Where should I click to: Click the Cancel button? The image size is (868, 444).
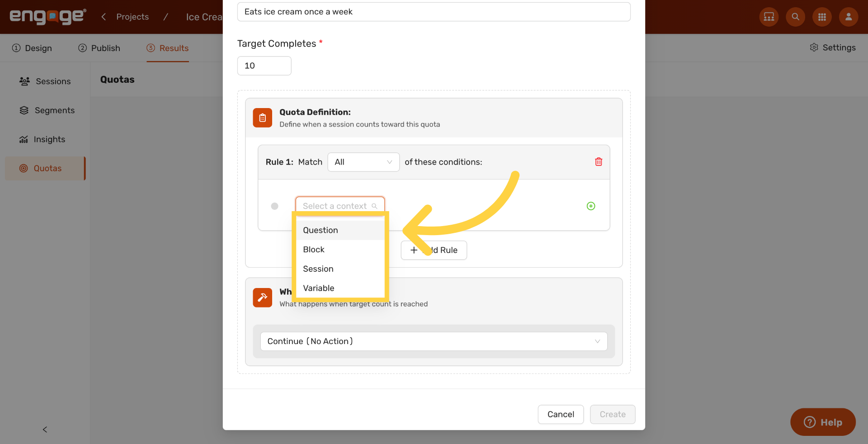[x=561, y=414]
